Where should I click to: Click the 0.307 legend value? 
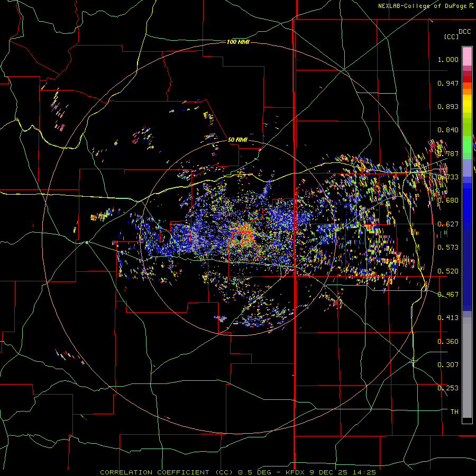pyautogui.click(x=448, y=365)
